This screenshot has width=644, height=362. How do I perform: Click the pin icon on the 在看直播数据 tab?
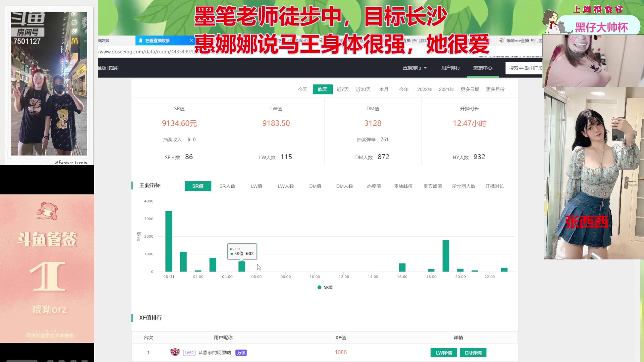click(x=141, y=40)
